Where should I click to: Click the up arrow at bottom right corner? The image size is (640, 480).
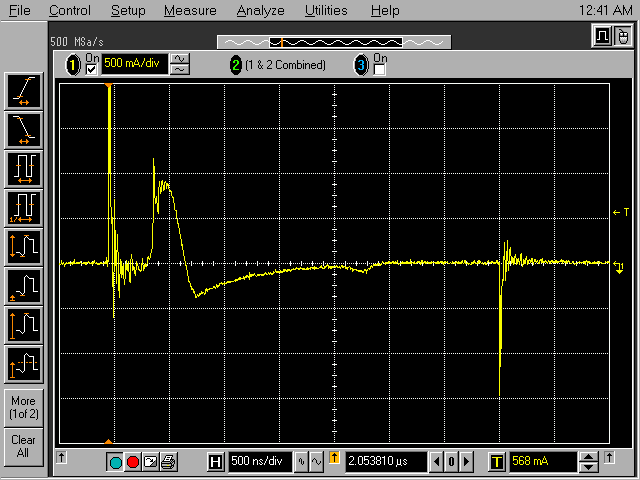(609, 457)
